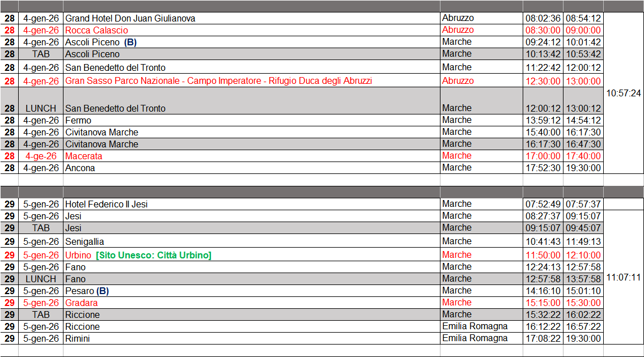
Task: Select the Ancona location cell
Action: click(80, 168)
